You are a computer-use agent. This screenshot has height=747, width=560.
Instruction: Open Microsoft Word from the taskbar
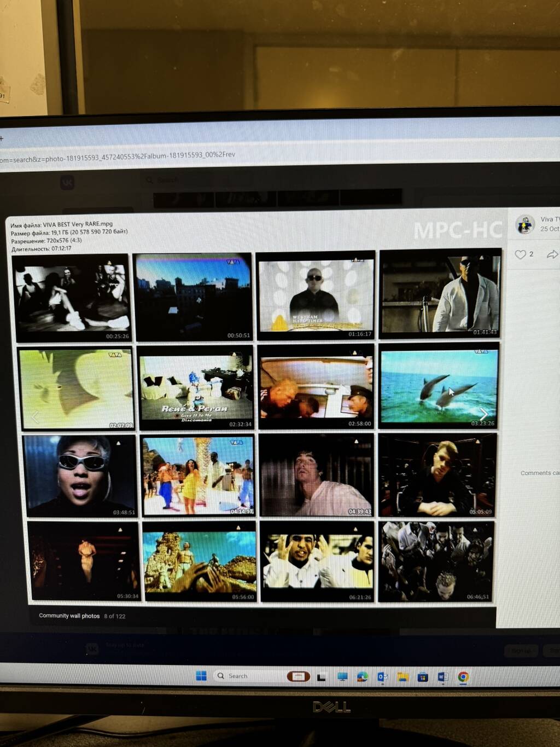pyautogui.click(x=442, y=677)
